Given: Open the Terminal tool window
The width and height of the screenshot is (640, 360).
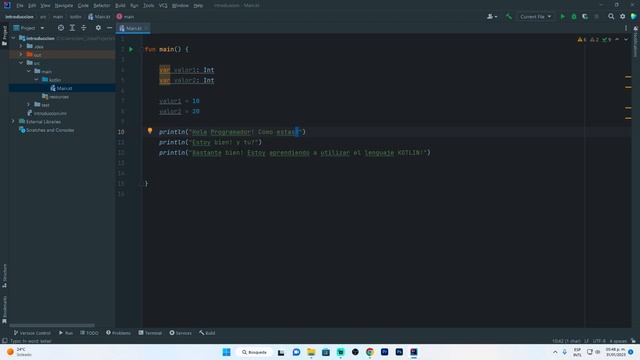Looking at the screenshot, I should tap(150, 333).
